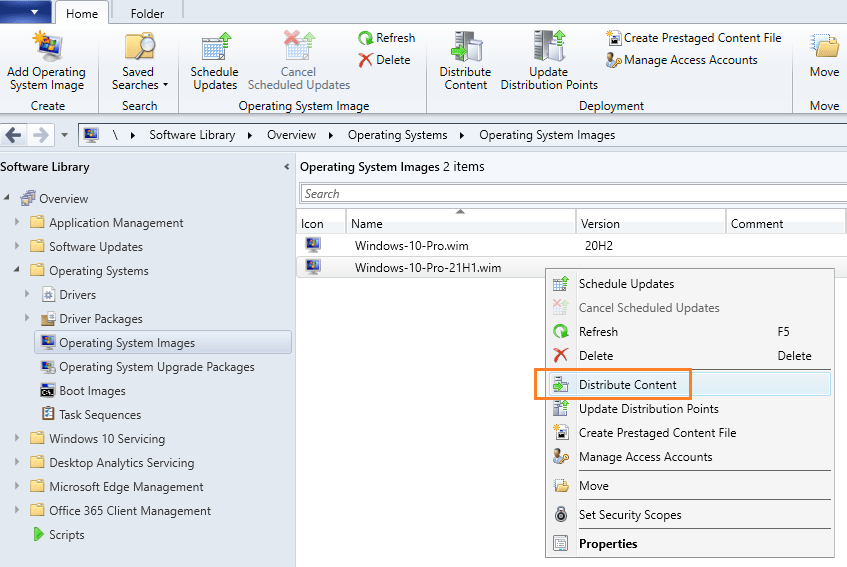Screen dimensions: 847x567
Task: Open the application menu dropdown at top-left
Action: (25, 12)
